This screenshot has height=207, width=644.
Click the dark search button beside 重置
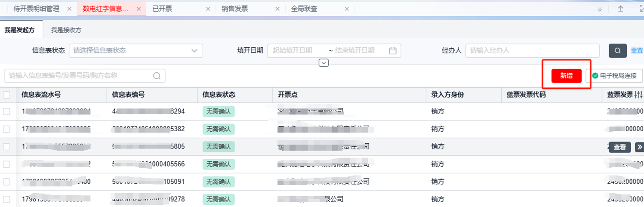617,51
